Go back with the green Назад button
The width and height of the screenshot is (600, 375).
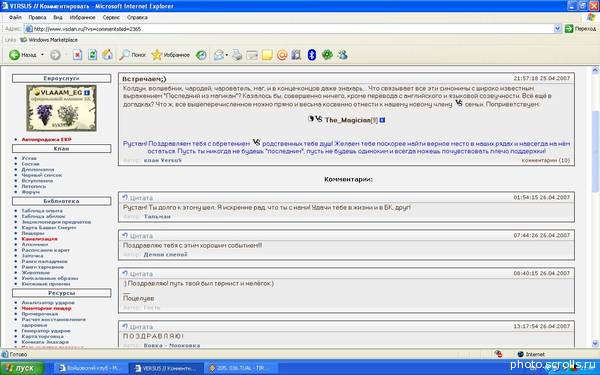(23, 55)
